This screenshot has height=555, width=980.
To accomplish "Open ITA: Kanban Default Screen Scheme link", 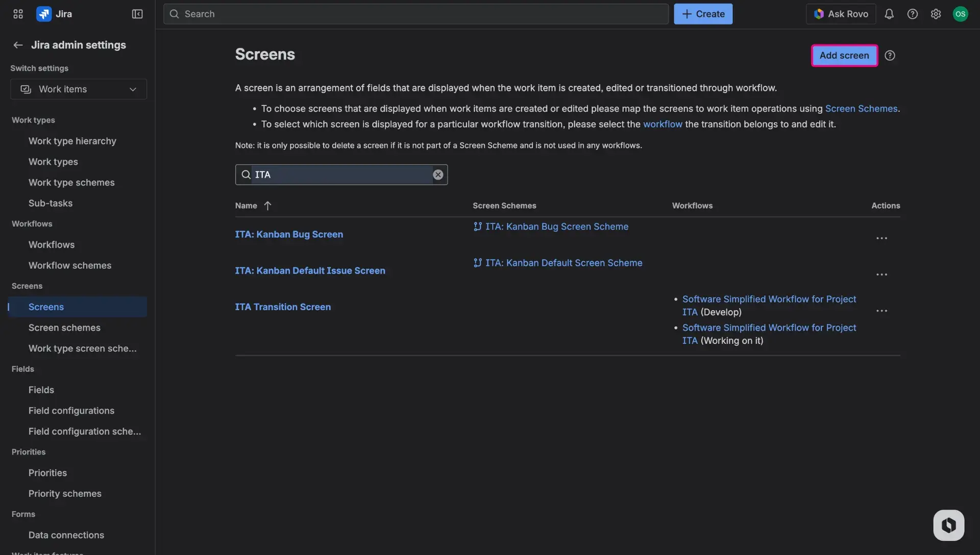I will coord(563,263).
